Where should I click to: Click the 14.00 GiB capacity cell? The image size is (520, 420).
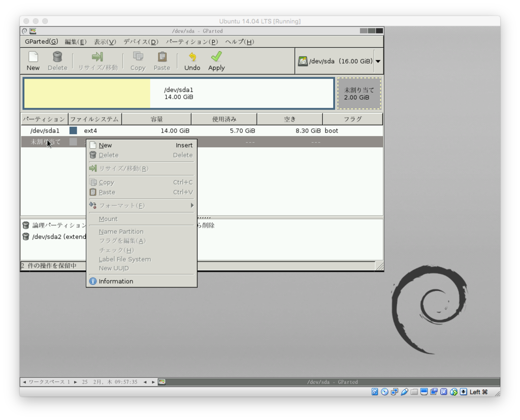(x=175, y=131)
